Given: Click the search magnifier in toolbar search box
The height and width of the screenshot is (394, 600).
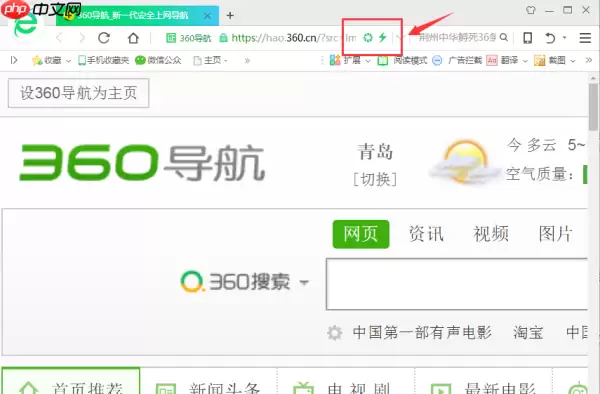Looking at the screenshot, I should click(504, 37).
